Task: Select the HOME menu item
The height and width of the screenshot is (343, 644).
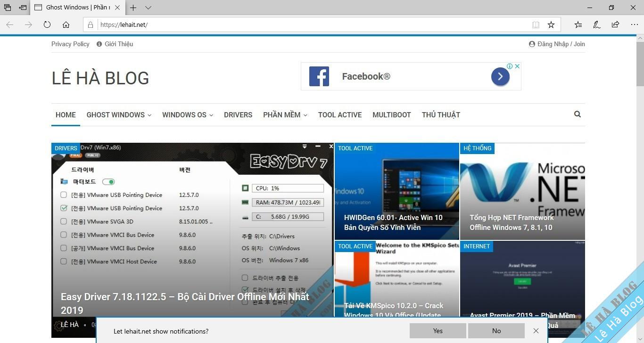Action: 66,114
